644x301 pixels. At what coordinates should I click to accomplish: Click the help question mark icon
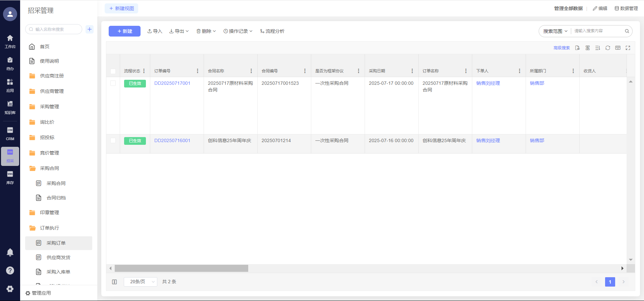(10, 270)
